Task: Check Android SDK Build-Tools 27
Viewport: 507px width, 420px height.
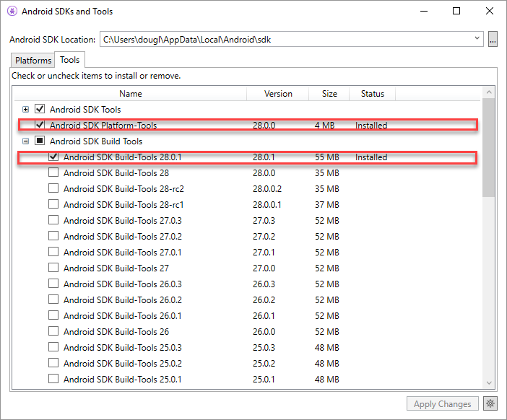Action: tap(53, 268)
